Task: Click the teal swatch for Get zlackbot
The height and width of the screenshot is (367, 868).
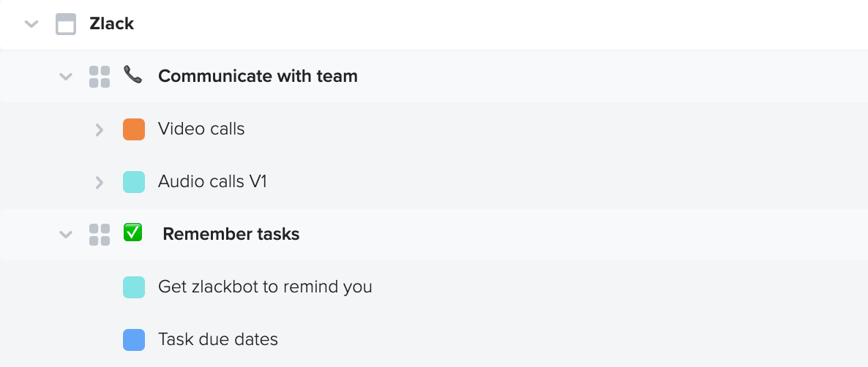Action: [x=134, y=287]
